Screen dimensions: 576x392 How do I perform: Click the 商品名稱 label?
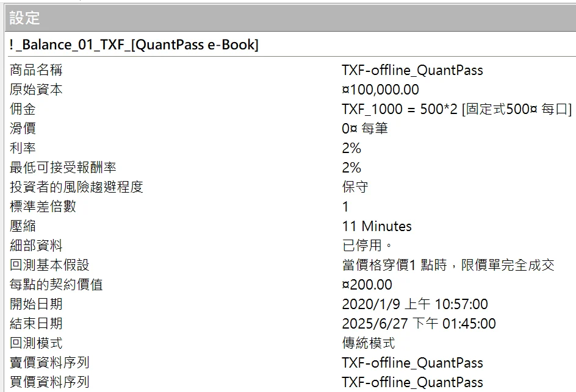coord(36,69)
